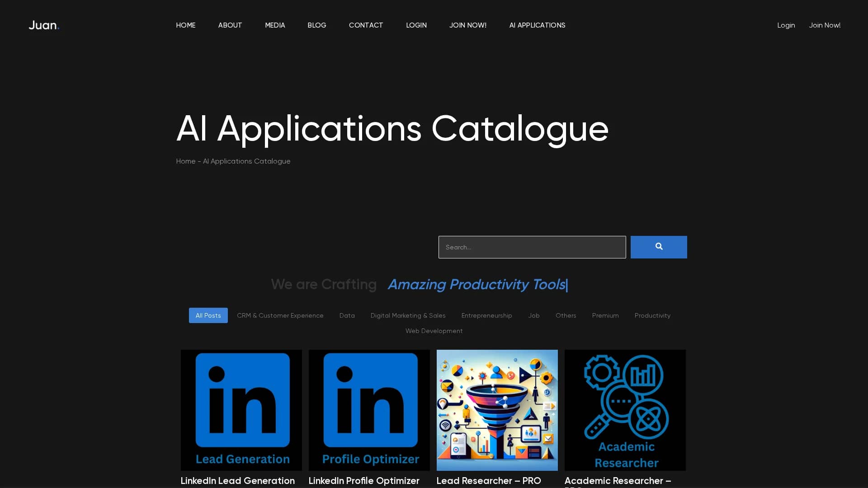Filter by Web Development category
This screenshot has width=868, height=488.
tap(434, 331)
